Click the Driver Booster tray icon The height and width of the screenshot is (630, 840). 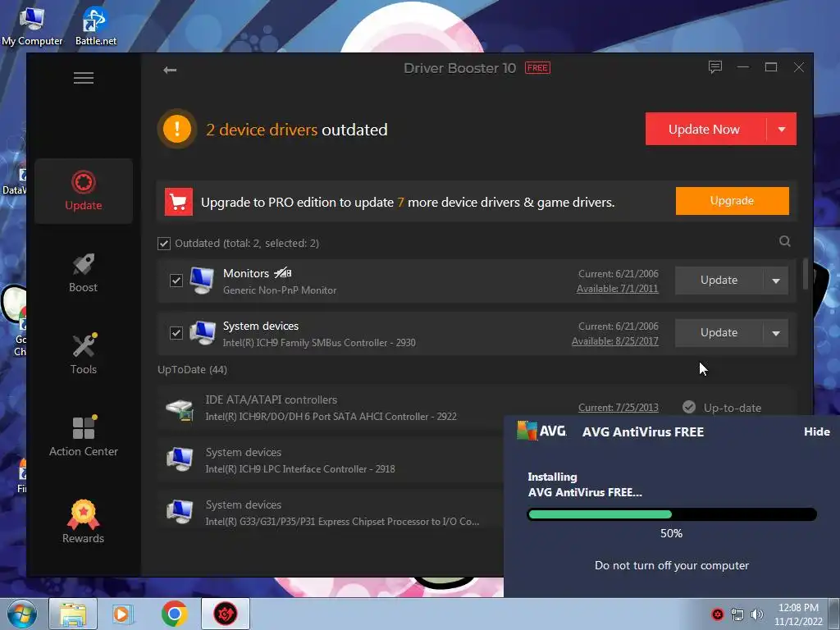pyautogui.click(x=717, y=614)
